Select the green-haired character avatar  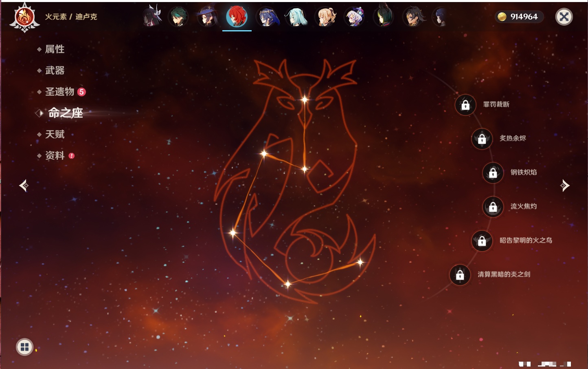178,17
